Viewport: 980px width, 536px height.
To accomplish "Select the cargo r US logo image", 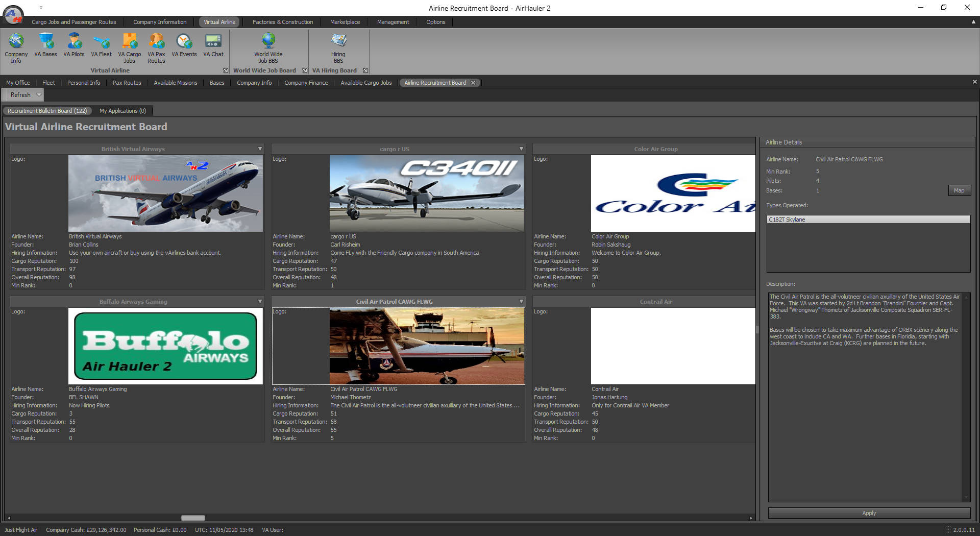I will [x=427, y=193].
